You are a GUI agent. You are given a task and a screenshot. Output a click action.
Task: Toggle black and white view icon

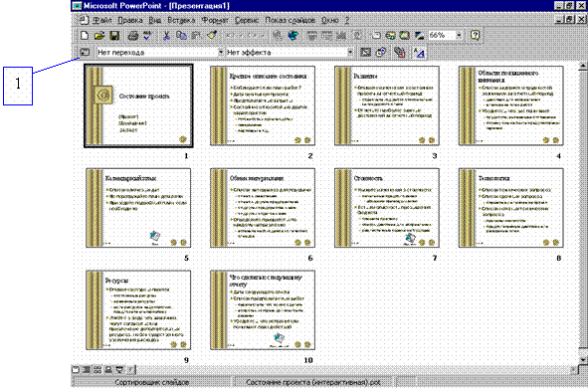419,35
